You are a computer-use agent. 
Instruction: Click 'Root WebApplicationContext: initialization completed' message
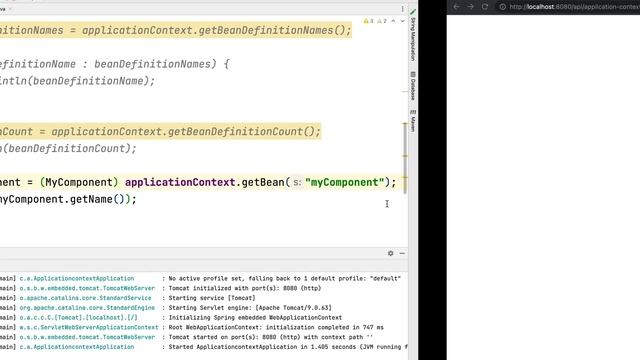[276, 327]
